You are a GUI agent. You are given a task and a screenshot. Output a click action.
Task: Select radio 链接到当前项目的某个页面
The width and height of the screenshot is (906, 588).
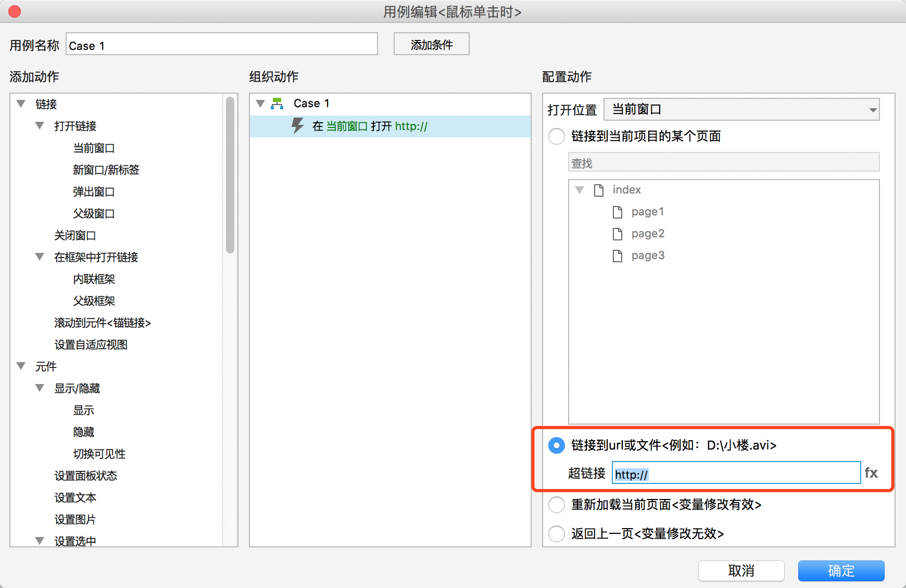pos(557,136)
